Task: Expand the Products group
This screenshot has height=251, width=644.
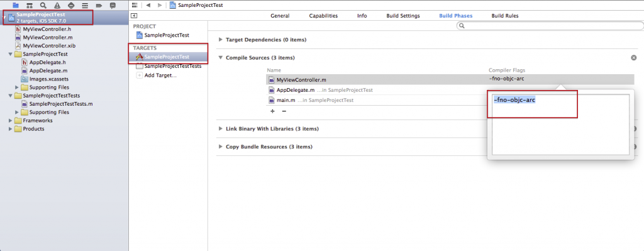Action: pos(10,129)
